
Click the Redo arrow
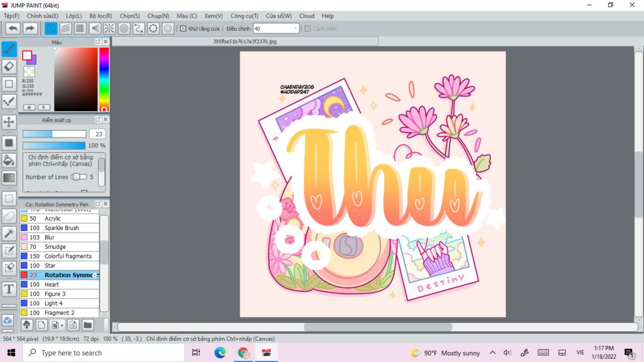30,28
